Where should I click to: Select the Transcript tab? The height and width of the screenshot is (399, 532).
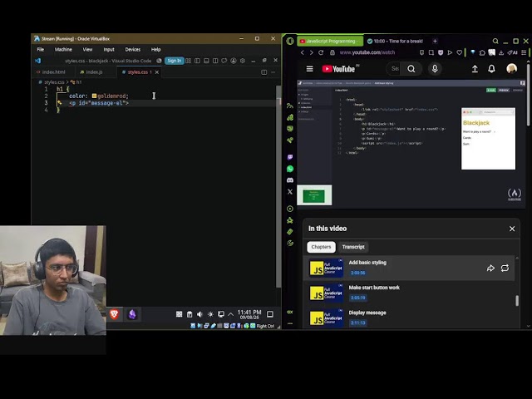pyautogui.click(x=353, y=247)
